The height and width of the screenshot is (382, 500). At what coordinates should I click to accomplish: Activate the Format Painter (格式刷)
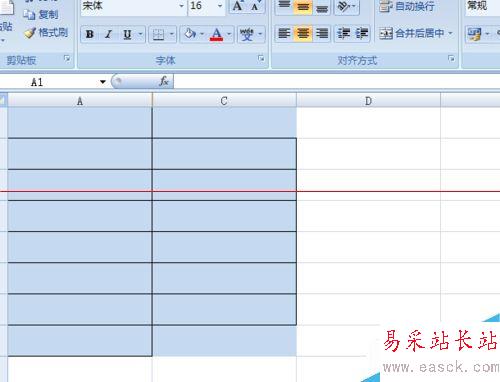(46, 33)
